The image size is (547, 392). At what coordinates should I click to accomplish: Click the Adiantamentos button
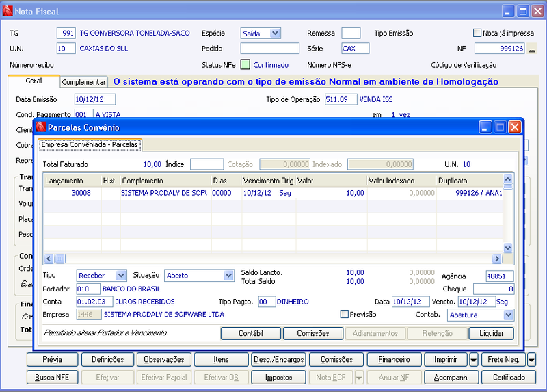click(x=375, y=333)
